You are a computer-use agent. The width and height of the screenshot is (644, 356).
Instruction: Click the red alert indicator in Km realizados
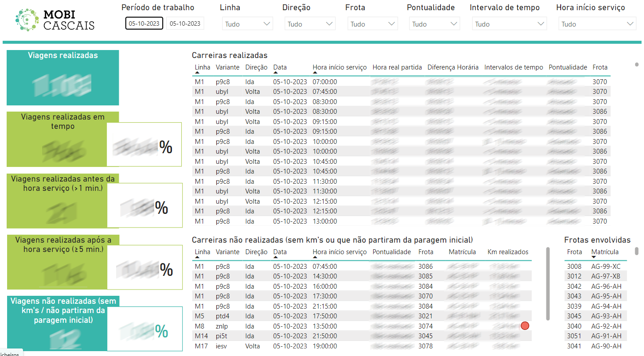(x=525, y=325)
